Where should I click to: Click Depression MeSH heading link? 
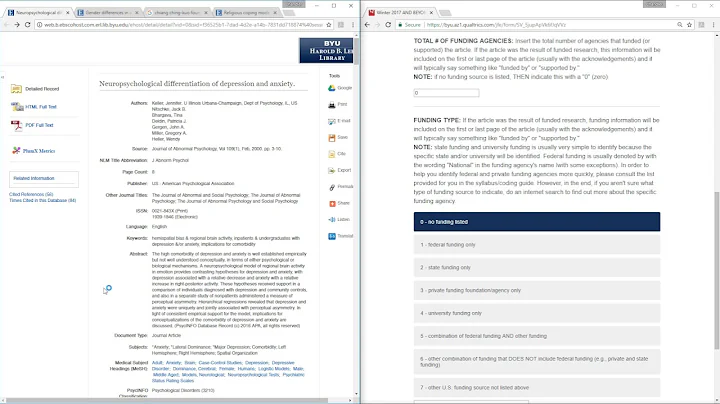(x=256, y=363)
